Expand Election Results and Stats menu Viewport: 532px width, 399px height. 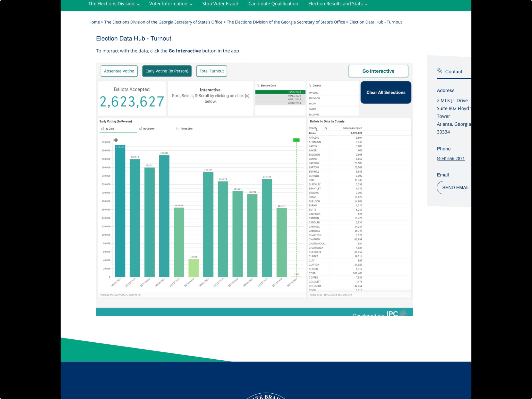(x=338, y=4)
